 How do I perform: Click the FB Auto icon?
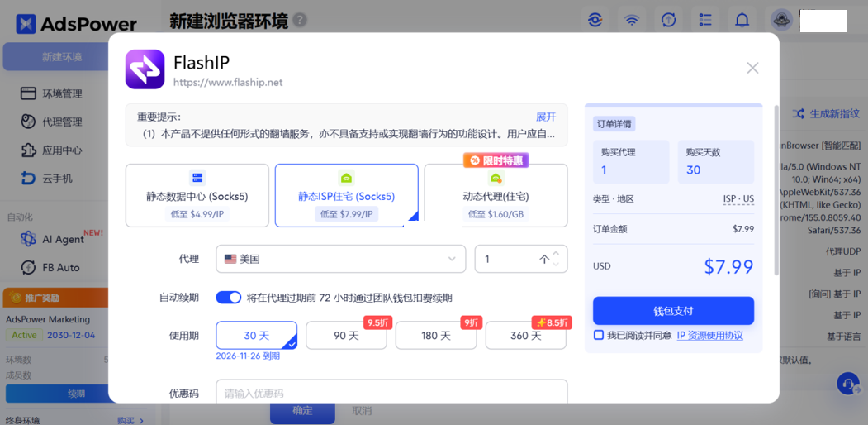[x=28, y=267]
